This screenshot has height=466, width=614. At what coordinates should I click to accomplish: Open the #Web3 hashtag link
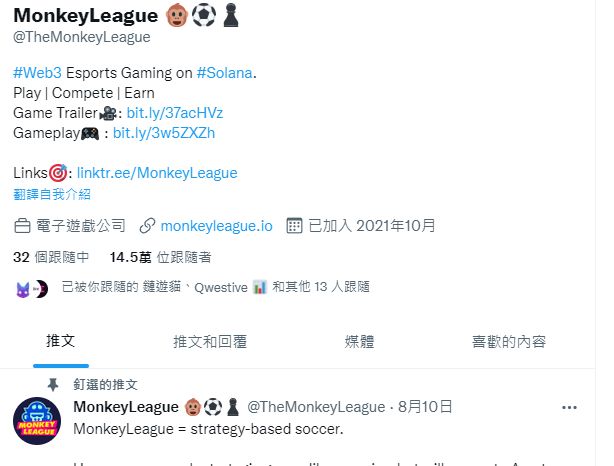(37, 73)
